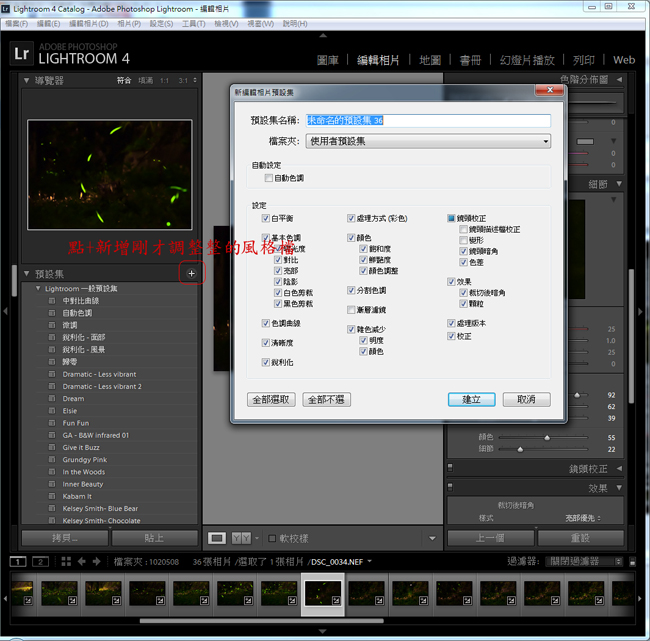The image size is (650, 641).
Task: Collapse the 細節 panel triangle
Action: click(x=619, y=184)
